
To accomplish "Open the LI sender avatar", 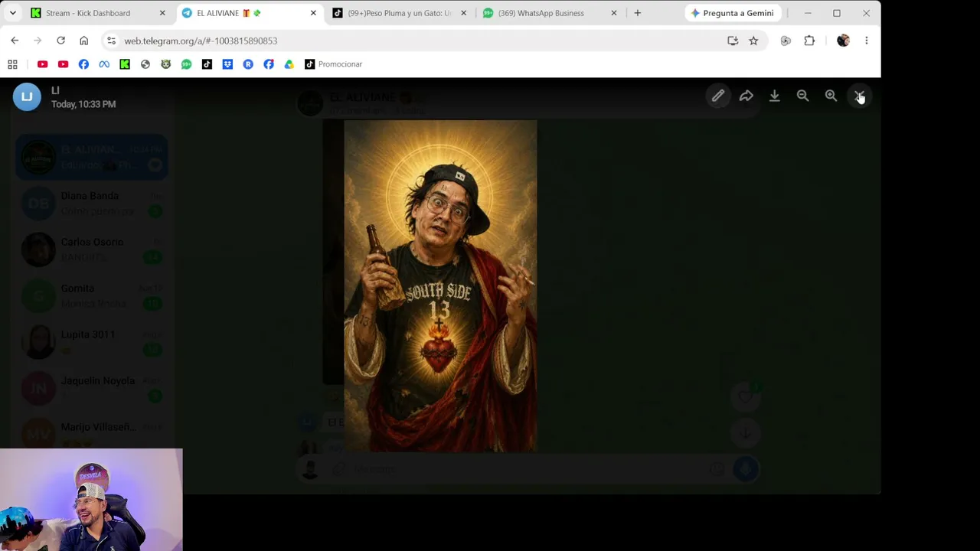I will 27,96.
